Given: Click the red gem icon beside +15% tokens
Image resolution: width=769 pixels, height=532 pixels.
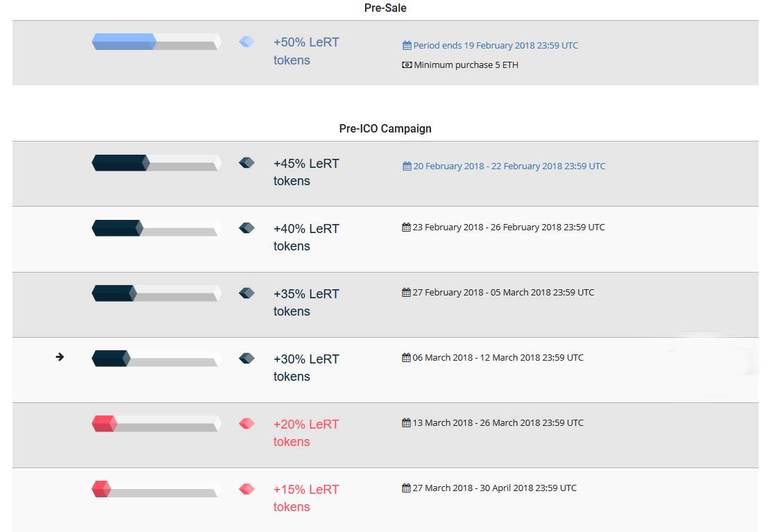Looking at the screenshot, I should pos(246,489).
